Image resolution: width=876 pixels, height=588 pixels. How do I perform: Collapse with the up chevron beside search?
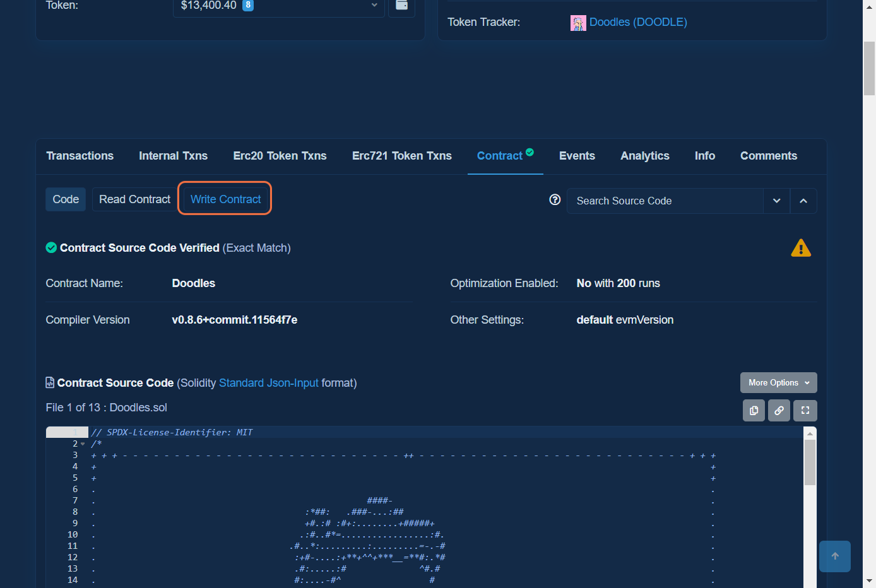tap(803, 201)
